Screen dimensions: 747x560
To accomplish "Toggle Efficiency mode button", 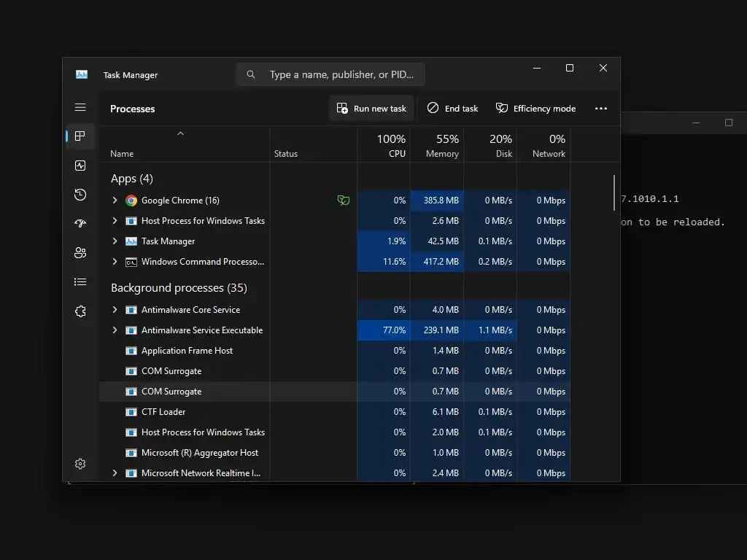I will pyautogui.click(x=535, y=109).
